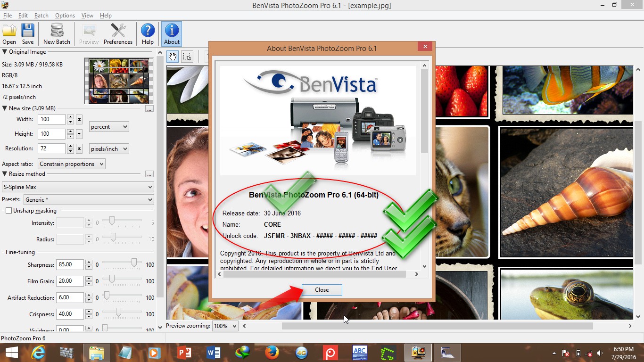
Task: Open the pixels/inch resolution units dropdown
Action: [109, 148]
